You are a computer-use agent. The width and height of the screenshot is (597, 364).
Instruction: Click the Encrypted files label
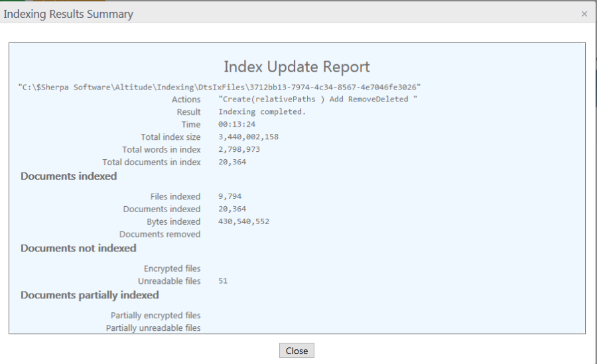coord(172,269)
